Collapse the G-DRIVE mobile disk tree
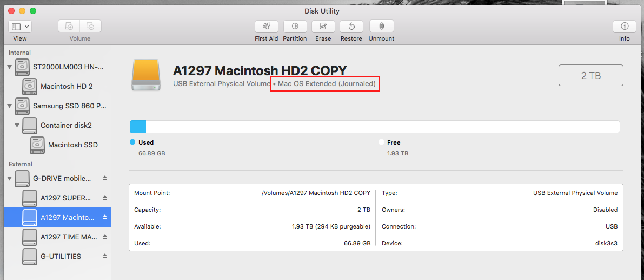Viewport: 644px width, 280px height. tap(9, 178)
